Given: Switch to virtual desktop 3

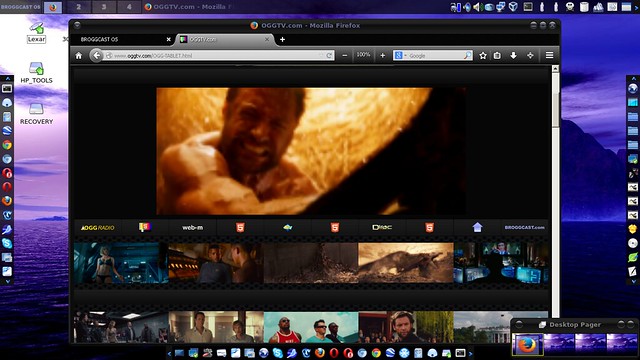Looking at the screenshot, I should click(x=104, y=7).
